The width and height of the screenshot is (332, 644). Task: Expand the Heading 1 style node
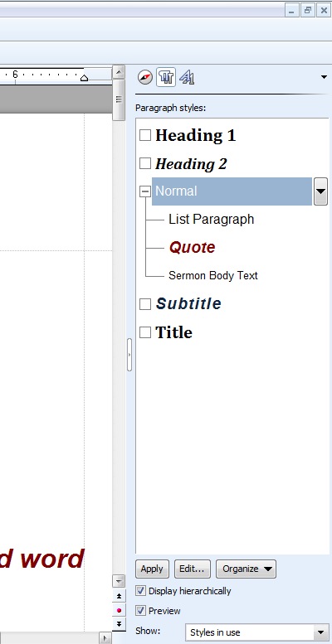pos(144,135)
